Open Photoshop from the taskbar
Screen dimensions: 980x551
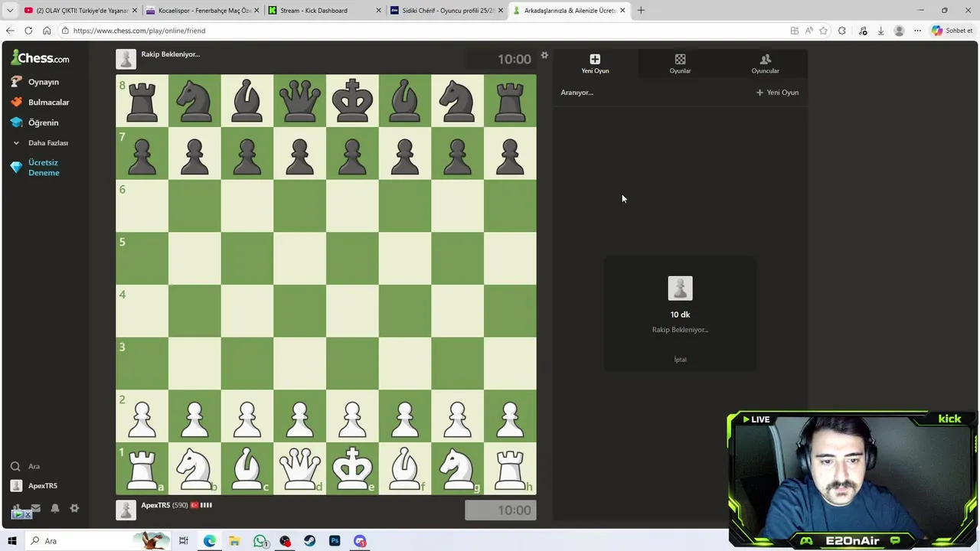pyautogui.click(x=335, y=541)
